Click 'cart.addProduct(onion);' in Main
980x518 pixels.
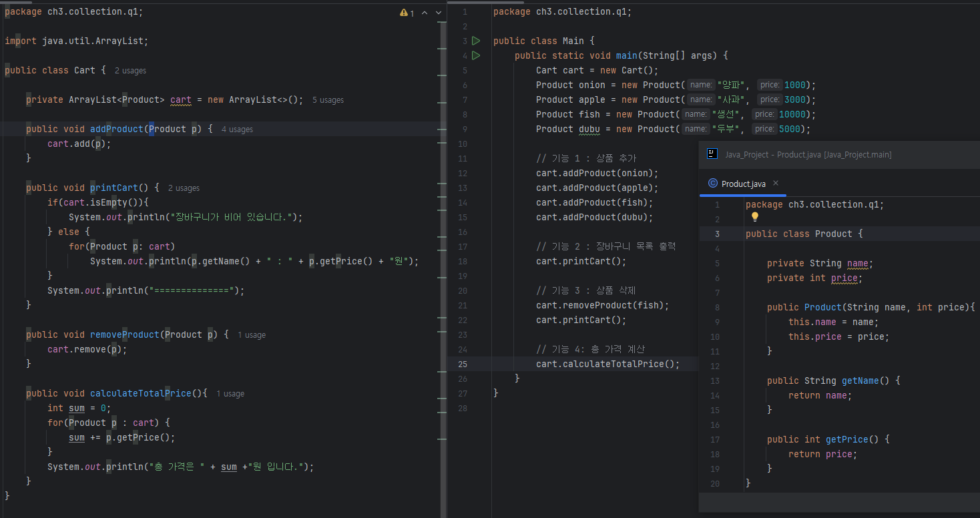(597, 173)
